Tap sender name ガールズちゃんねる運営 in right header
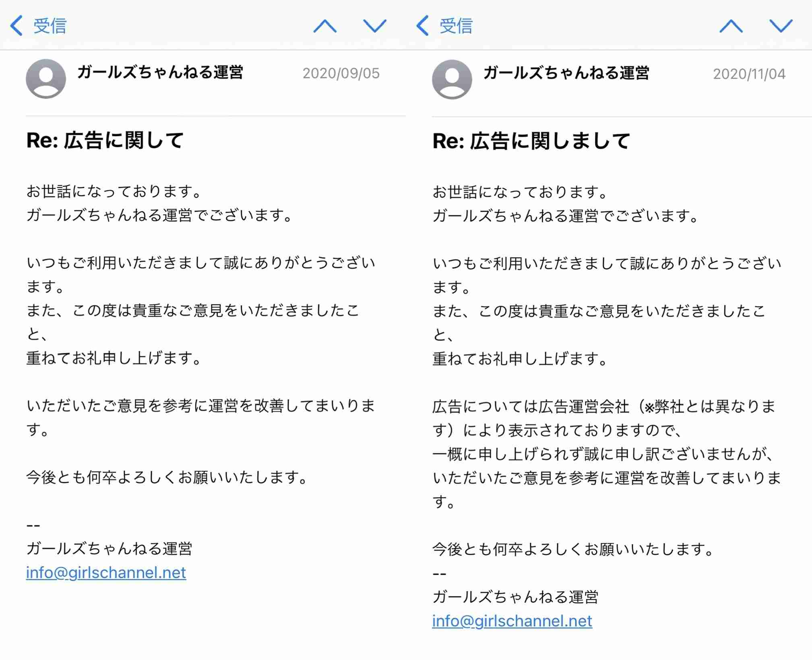 (566, 73)
